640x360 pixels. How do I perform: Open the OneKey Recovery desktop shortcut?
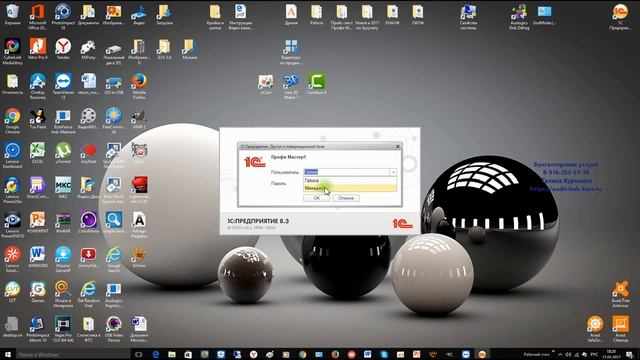pos(38,86)
